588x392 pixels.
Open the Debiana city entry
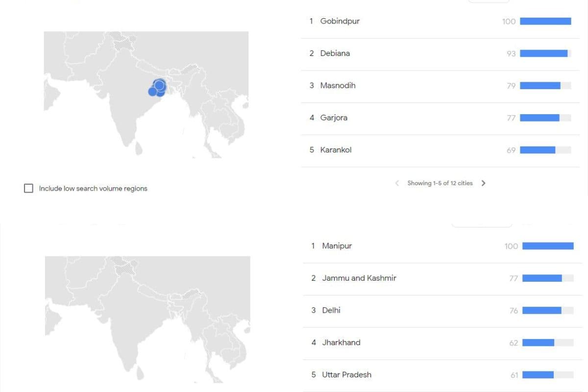pyautogui.click(x=335, y=53)
